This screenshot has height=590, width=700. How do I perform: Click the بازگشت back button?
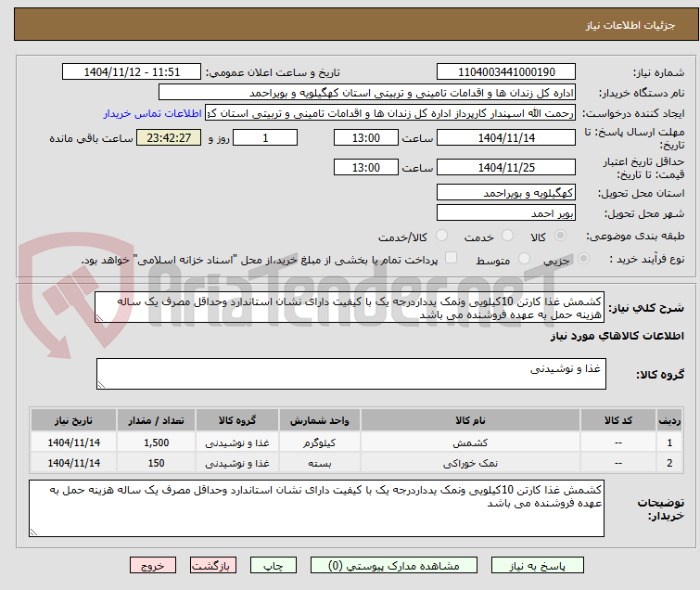(213, 566)
